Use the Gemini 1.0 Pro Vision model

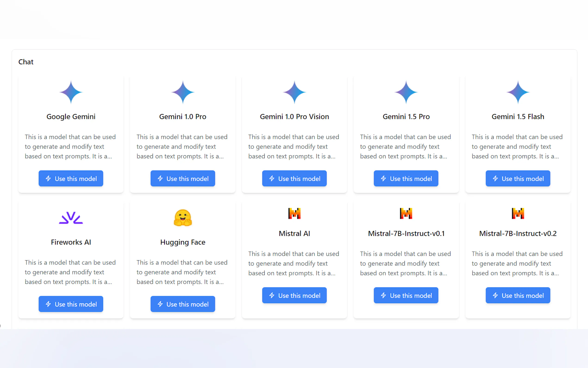(x=294, y=178)
